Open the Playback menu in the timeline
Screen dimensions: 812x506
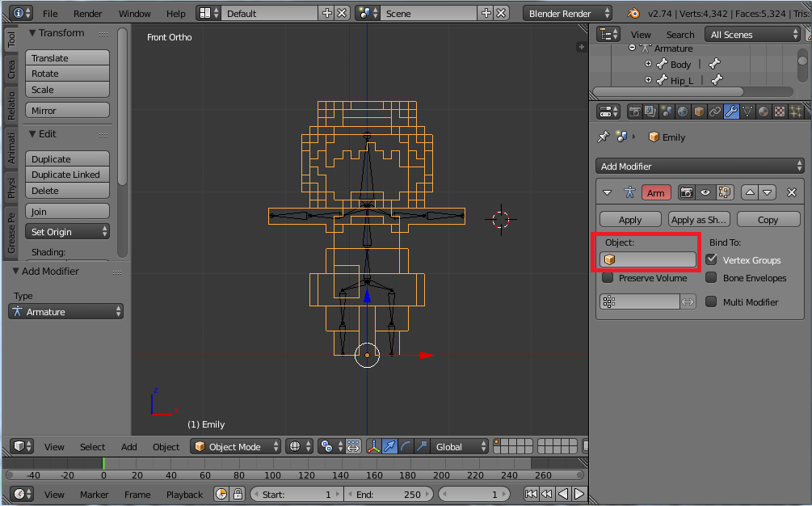point(184,495)
